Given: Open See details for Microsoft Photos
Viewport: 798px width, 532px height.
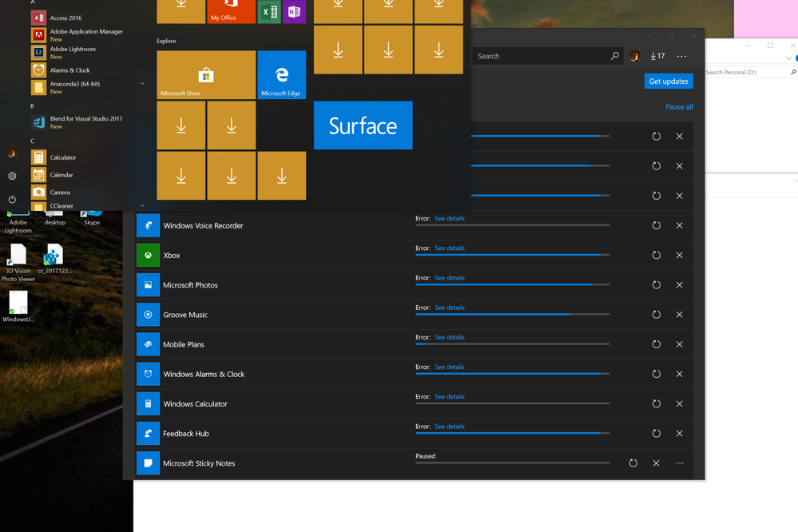Looking at the screenshot, I should pyautogui.click(x=450, y=278).
